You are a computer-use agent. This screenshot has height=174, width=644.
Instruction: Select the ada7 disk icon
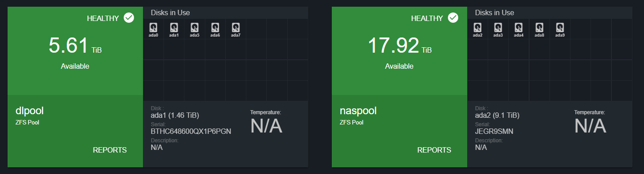coord(236,29)
